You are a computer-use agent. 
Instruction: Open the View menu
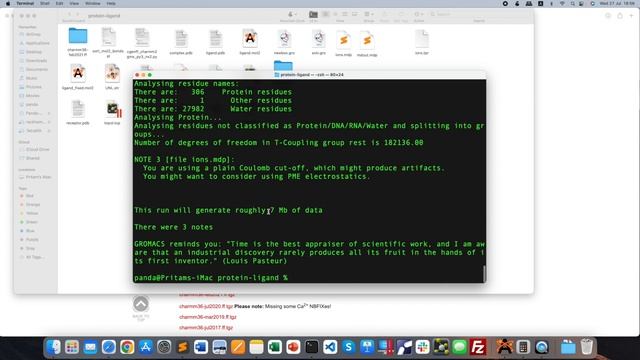[74, 3]
